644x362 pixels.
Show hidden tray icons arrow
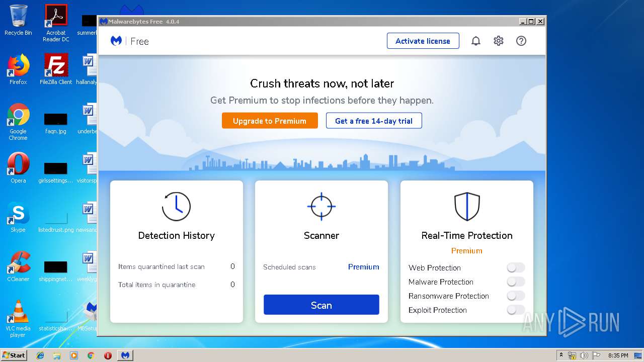point(561,355)
